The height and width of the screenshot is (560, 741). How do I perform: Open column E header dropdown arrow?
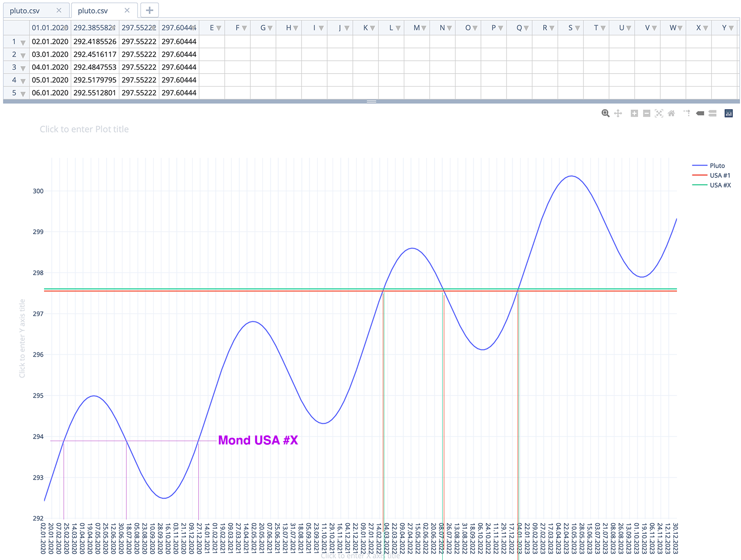coord(219,28)
